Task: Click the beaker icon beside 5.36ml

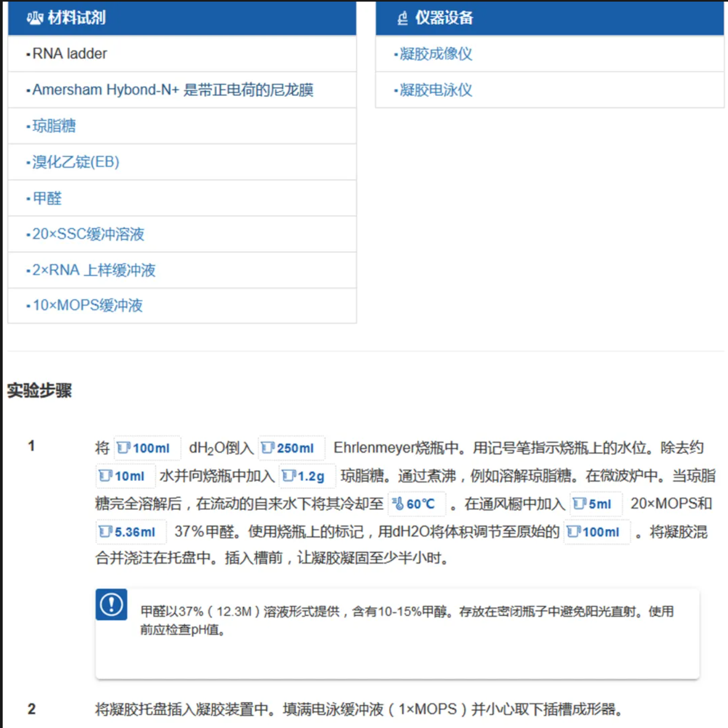Action: tap(106, 532)
